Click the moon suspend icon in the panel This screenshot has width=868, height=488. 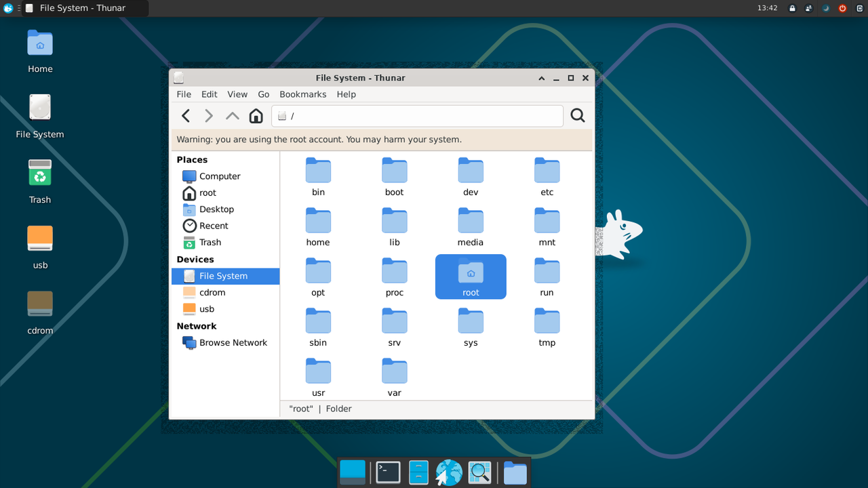(x=826, y=8)
